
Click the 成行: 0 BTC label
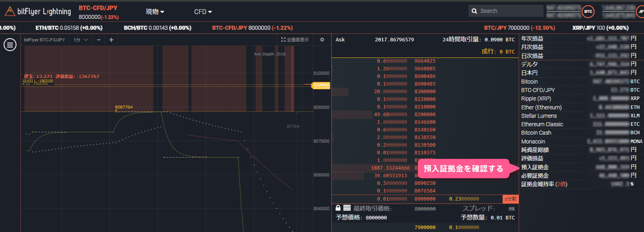pos(498,51)
